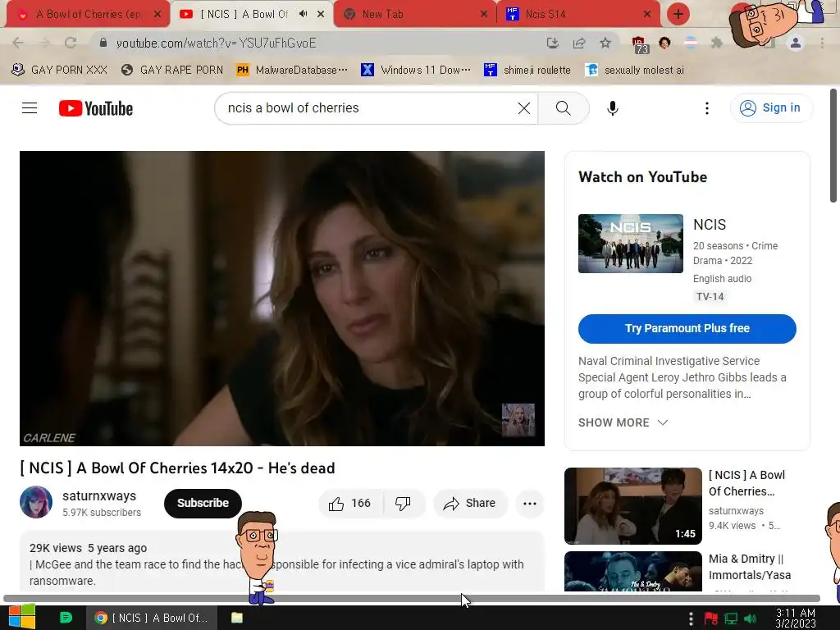Open more actions ellipsis under video
The width and height of the screenshot is (840, 630).
pyautogui.click(x=530, y=504)
